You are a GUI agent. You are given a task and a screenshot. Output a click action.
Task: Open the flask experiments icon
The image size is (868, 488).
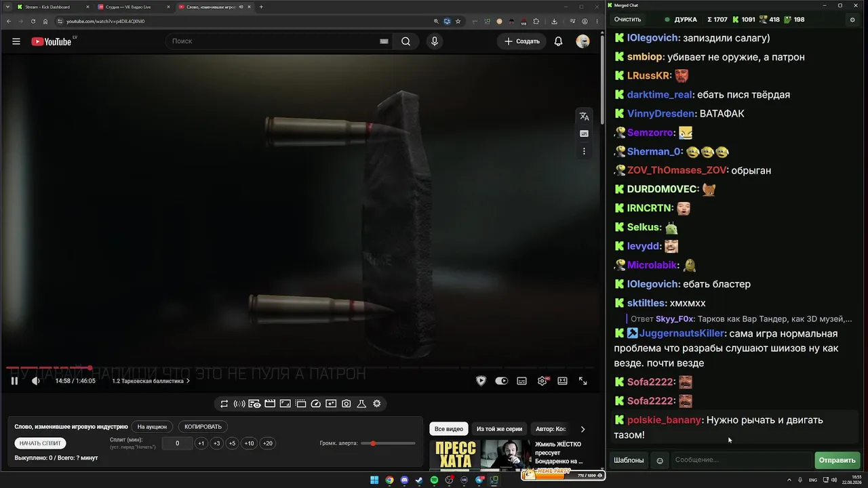361,404
